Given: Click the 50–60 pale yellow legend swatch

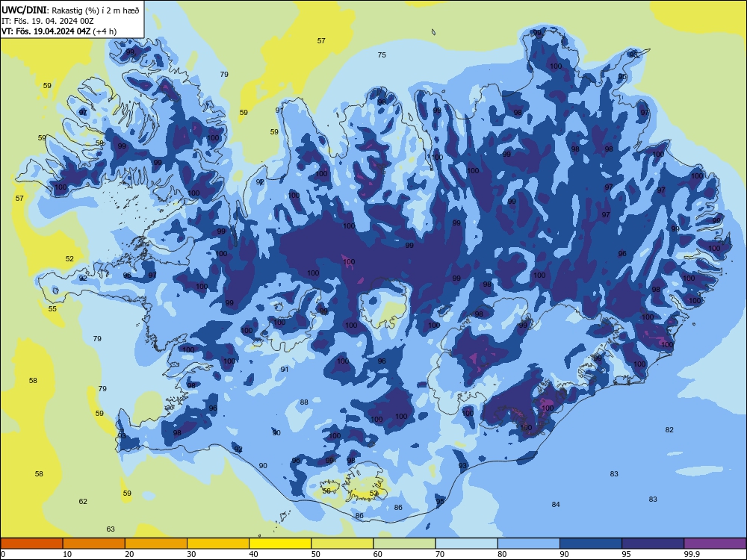Looking at the screenshot, I should click(x=342, y=544).
